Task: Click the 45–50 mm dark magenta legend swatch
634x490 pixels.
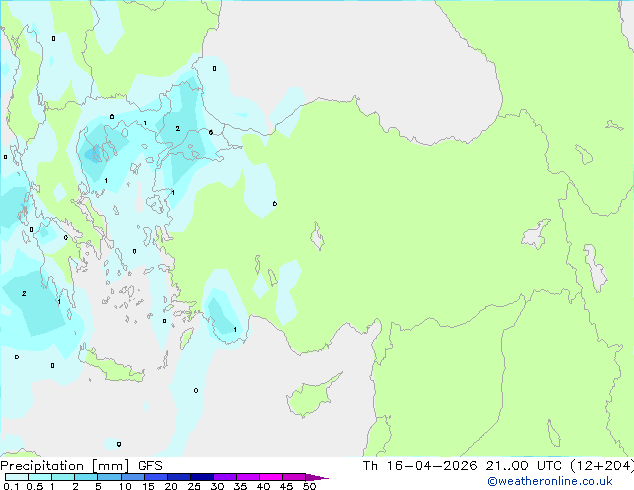Action: 294,477
